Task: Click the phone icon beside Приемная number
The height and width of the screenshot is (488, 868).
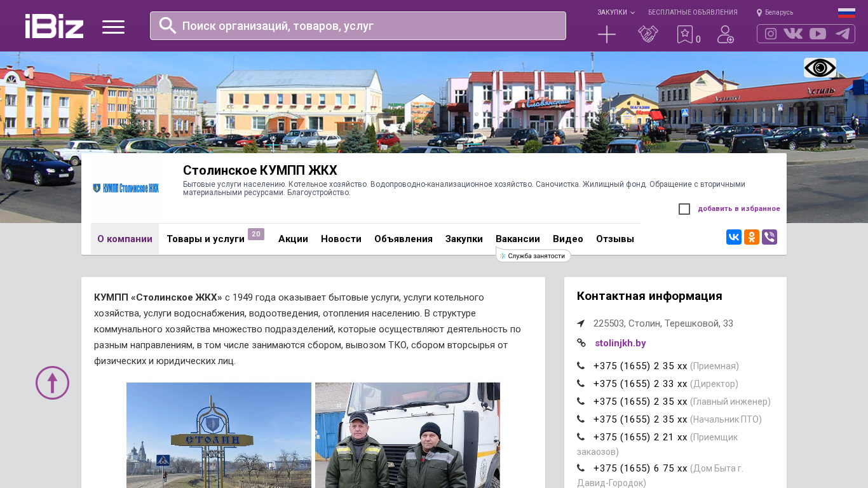Action: pos(581,366)
